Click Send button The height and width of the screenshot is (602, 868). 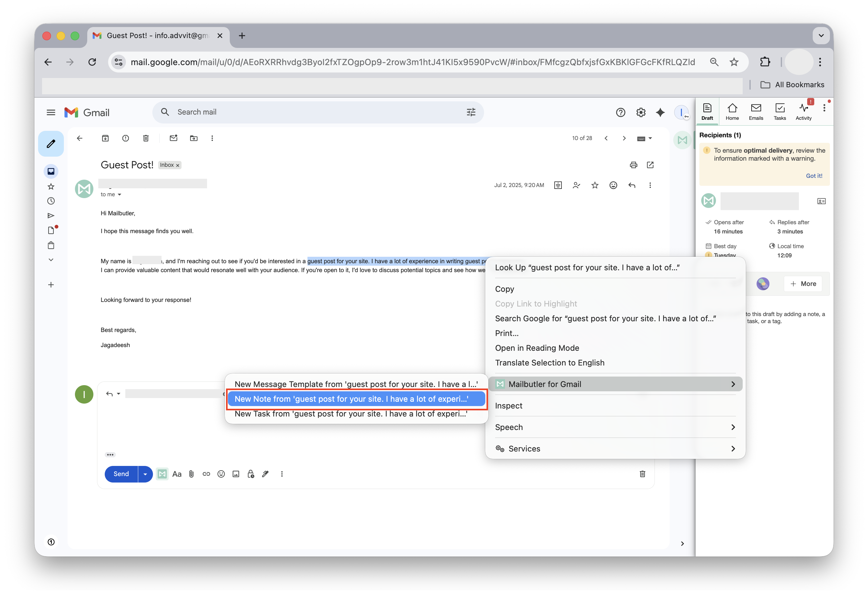pos(121,474)
